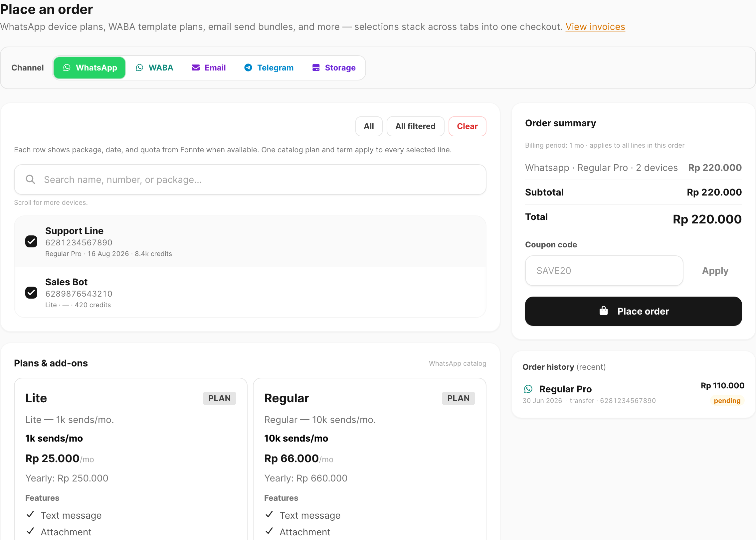This screenshot has height=540, width=756.
Task: Apply the coupon code
Action: click(x=715, y=271)
